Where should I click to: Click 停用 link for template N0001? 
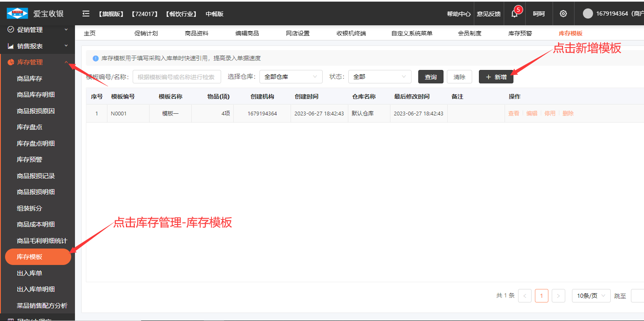(x=550, y=113)
